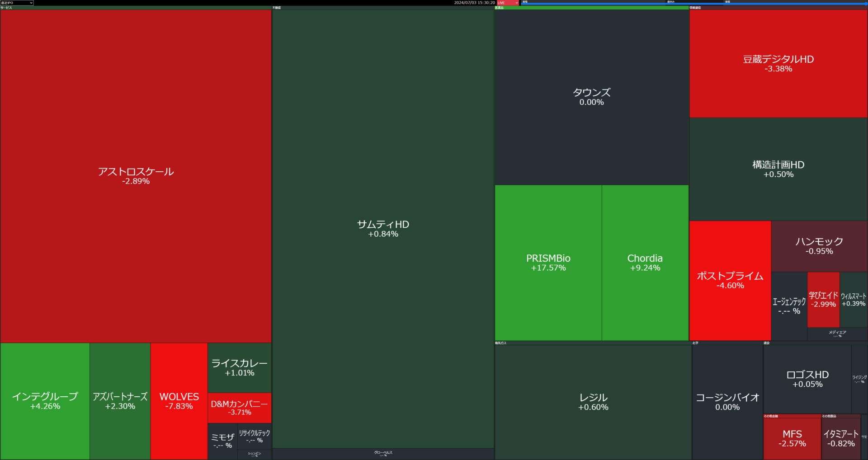This screenshot has width=868, height=460.
Task: Select the PRISMBio +17.57% tile
Action: tap(548, 263)
